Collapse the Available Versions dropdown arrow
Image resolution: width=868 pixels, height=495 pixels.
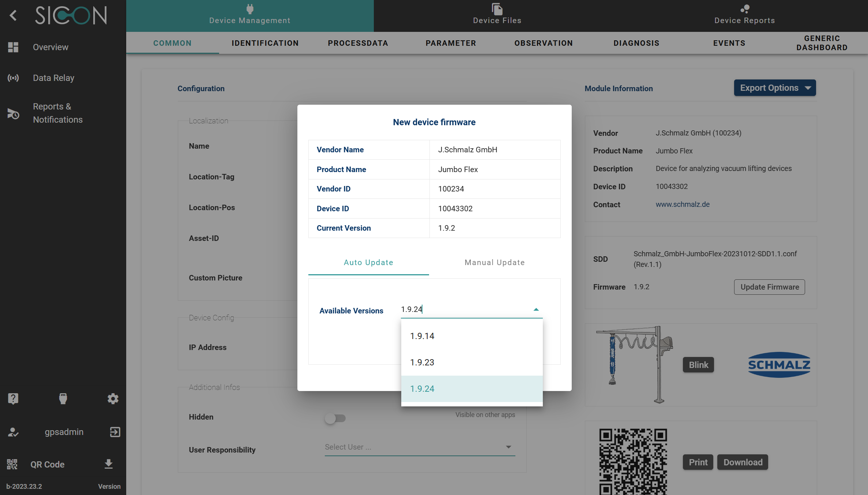(536, 309)
